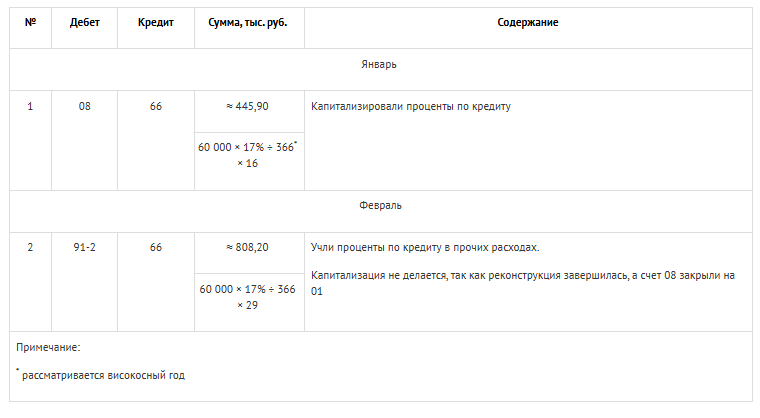Image resolution: width=760 pixels, height=418 pixels.
Task: Click the Февраль section row
Action: (379, 205)
